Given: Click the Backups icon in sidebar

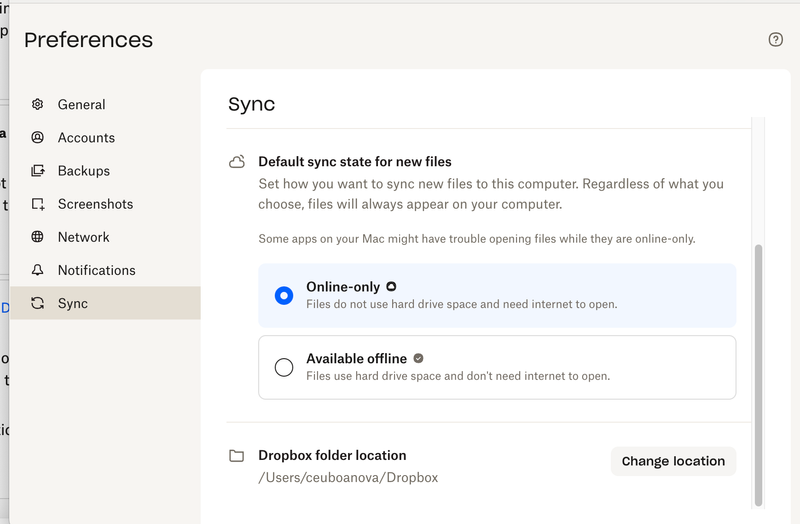Looking at the screenshot, I should click(x=38, y=171).
